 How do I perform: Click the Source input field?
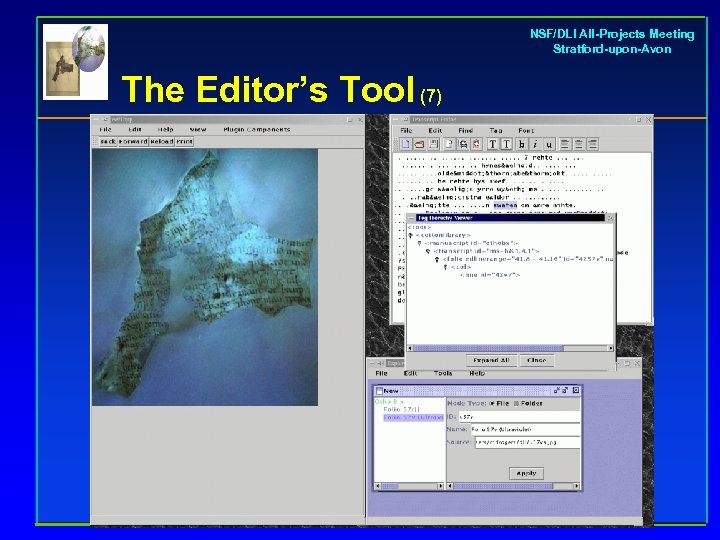tap(527, 442)
